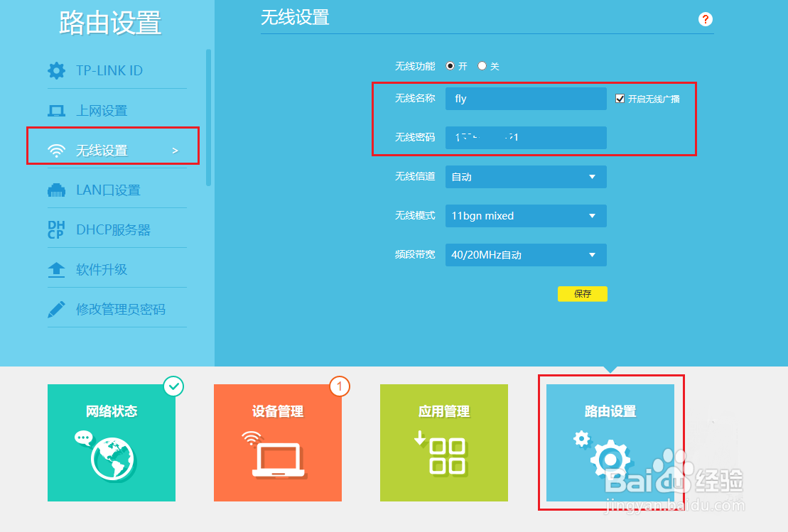Click the 无线设置 WiFi signal icon
Image resolution: width=788 pixels, height=532 pixels.
coord(57,146)
